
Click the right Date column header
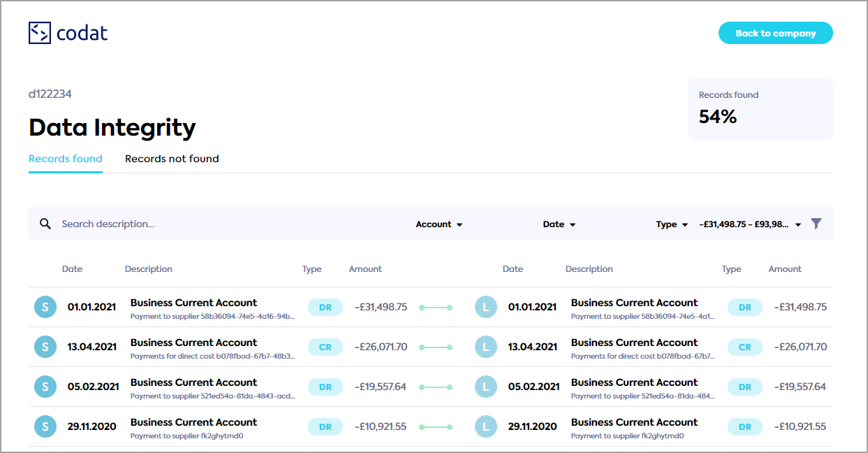513,269
